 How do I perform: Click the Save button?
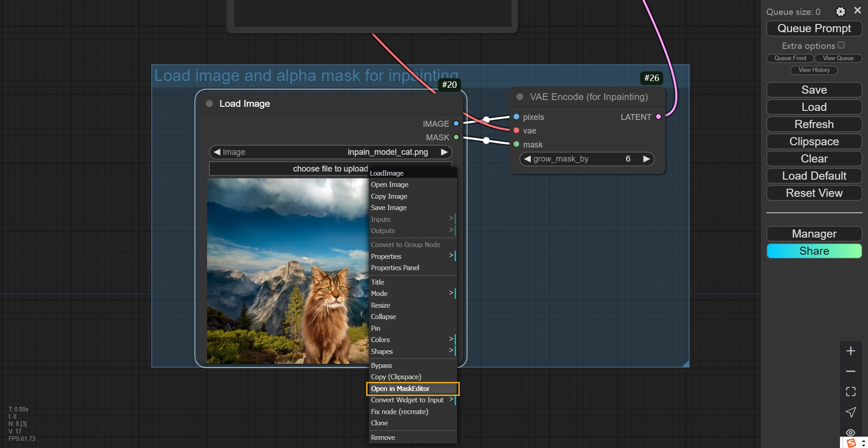(814, 90)
